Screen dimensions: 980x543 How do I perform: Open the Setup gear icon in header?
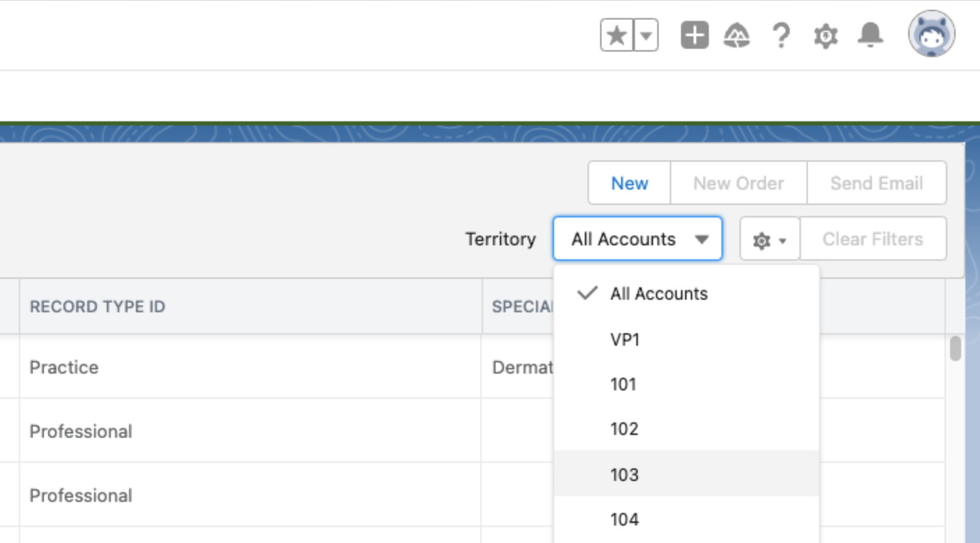coord(825,35)
